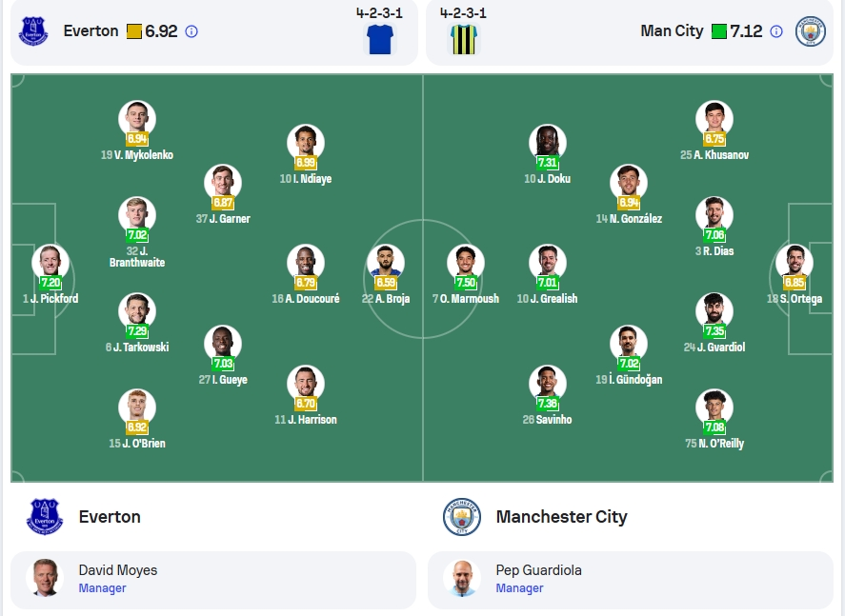
Task: Open A. Broja's player card
Action: click(x=386, y=274)
